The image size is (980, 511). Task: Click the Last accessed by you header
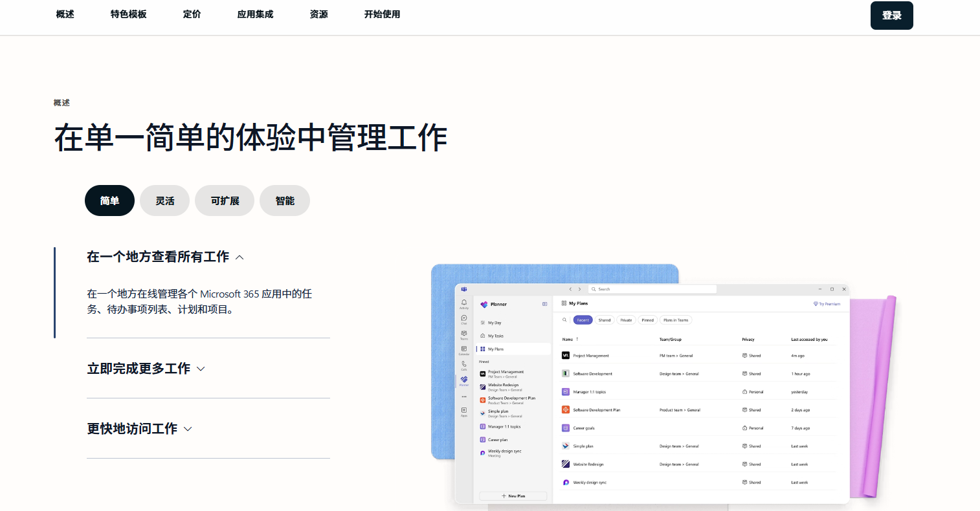point(809,340)
